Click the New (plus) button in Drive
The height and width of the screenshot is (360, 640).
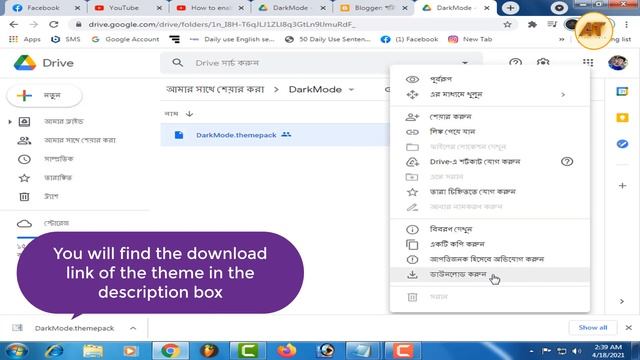tap(44, 96)
